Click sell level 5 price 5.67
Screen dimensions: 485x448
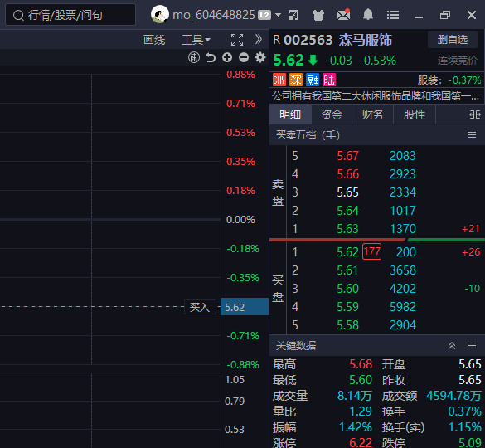pyautogui.click(x=347, y=156)
